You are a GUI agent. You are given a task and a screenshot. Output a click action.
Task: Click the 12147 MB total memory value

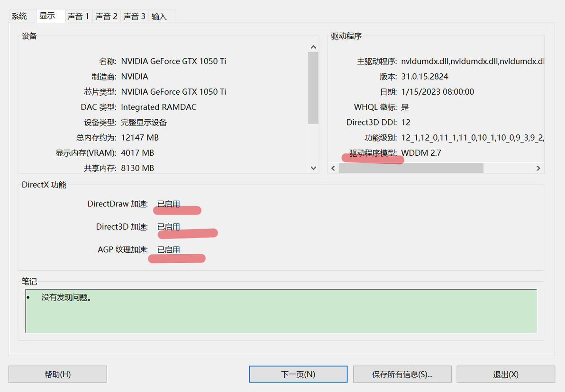pos(140,138)
